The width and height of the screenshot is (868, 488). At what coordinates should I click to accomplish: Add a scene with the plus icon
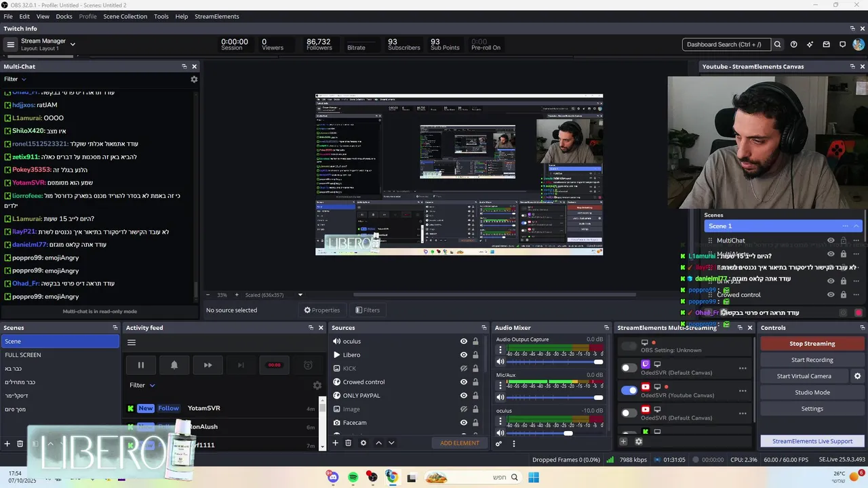7,444
